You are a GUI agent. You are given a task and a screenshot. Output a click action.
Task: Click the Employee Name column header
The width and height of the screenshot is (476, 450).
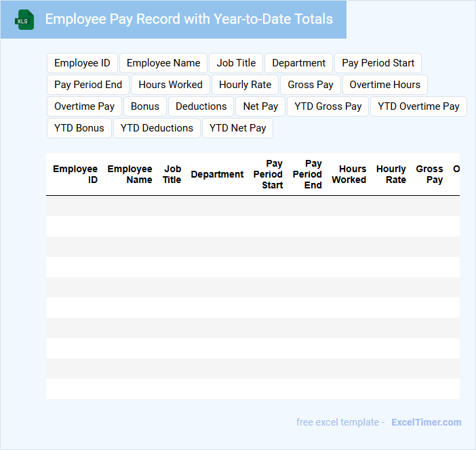130,174
